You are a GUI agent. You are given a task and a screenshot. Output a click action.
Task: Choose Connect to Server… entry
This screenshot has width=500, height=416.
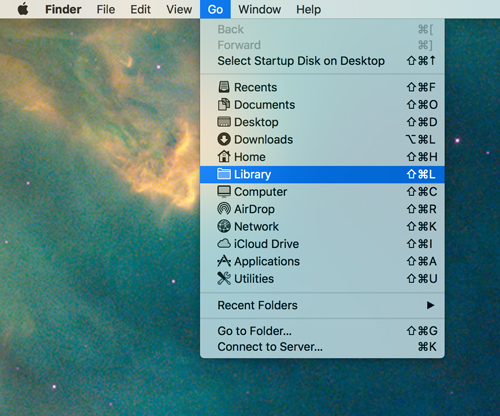(322, 347)
